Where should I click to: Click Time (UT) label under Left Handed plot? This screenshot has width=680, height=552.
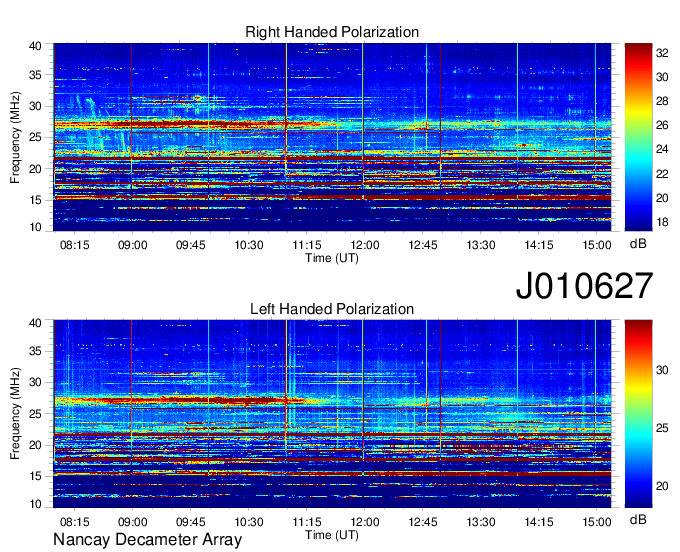tap(332, 535)
